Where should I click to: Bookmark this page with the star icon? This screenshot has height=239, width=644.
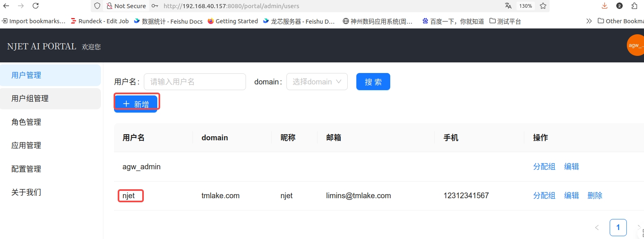pyautogui.click(x=543, y=6)
